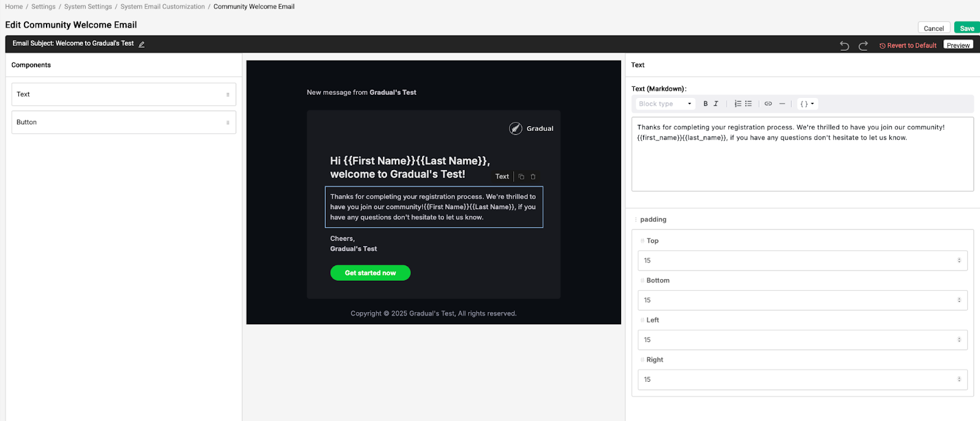The width and height of the screenshot is (980, 421).
Task: Duplicate the selected Text block
Action: (521, 177)
